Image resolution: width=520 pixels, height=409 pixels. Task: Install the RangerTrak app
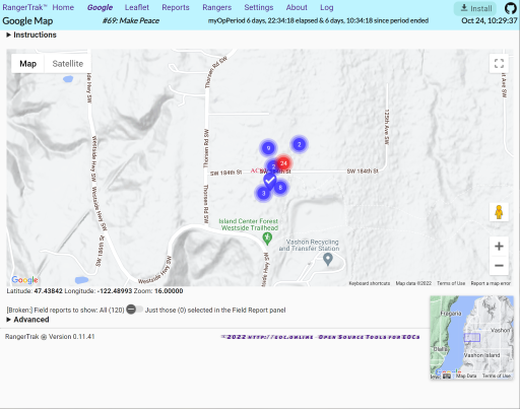pyautogui.click(x=476, y=8)
